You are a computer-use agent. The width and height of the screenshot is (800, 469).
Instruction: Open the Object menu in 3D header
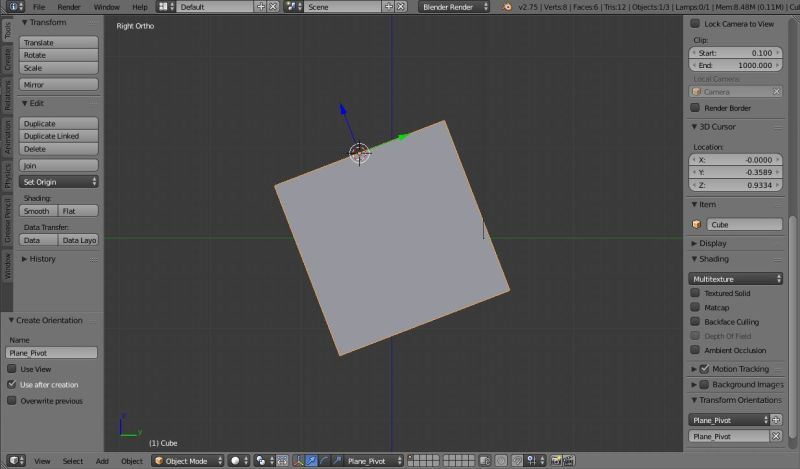pyautogui.click(x=132, y=461)
